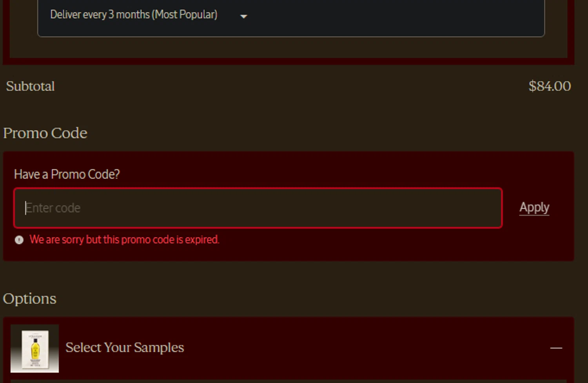This screenshot has width=588, height=383.
Task: Click the Options section heading
Action: (29, 299)
